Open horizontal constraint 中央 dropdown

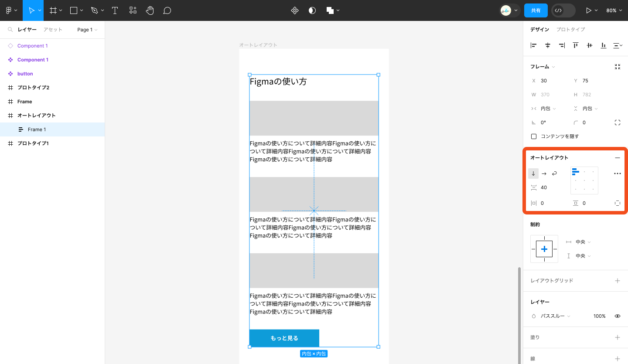[x=583, y=242]
